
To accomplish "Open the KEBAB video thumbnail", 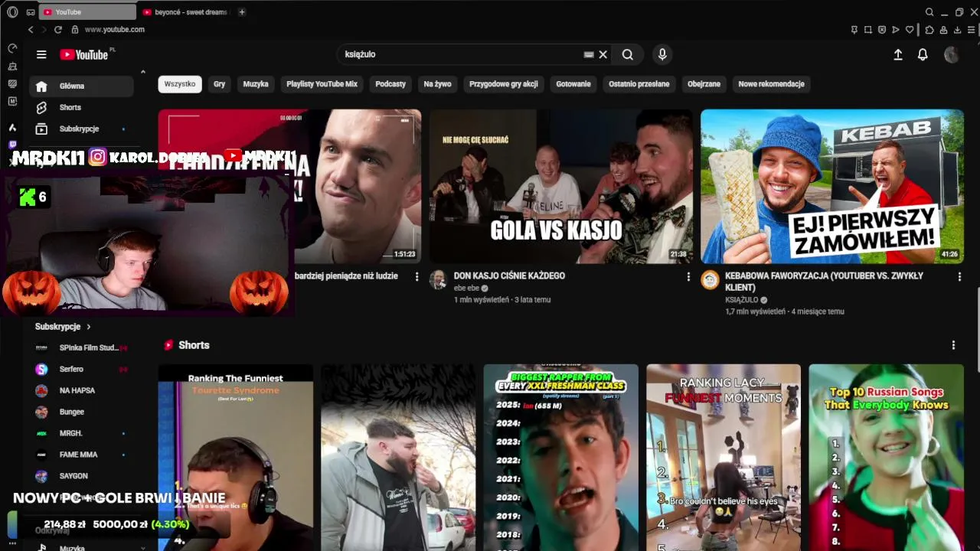I will click(x=832, y=187).
